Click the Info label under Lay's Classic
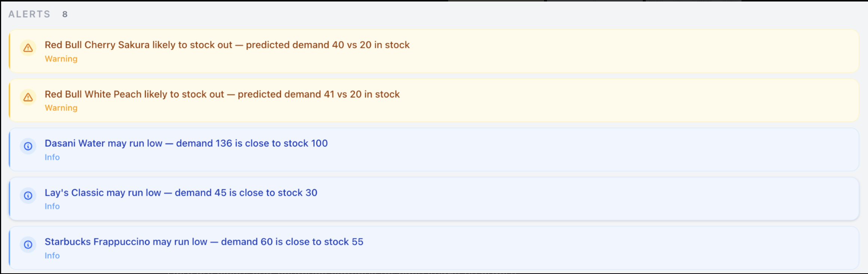This screenshot has width=868, height=274. 52,206
